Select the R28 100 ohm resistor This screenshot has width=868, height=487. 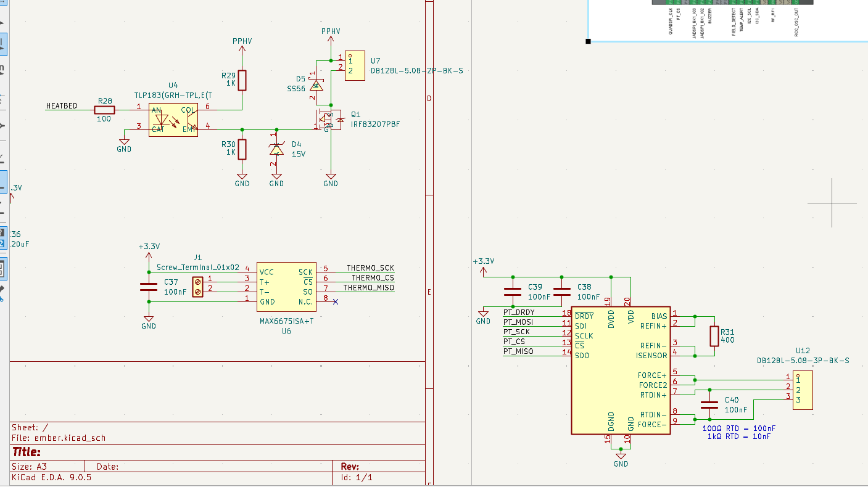coord(104,110)
